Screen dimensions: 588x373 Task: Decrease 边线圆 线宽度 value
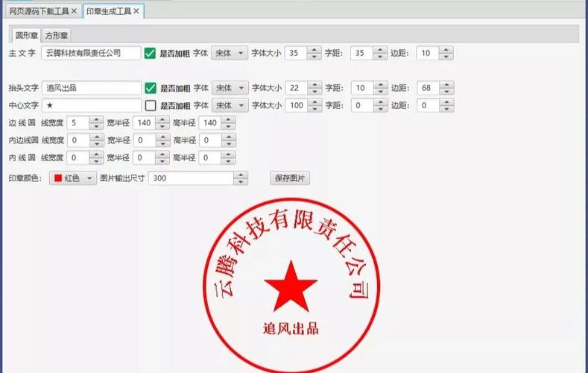tap(96, 126)
